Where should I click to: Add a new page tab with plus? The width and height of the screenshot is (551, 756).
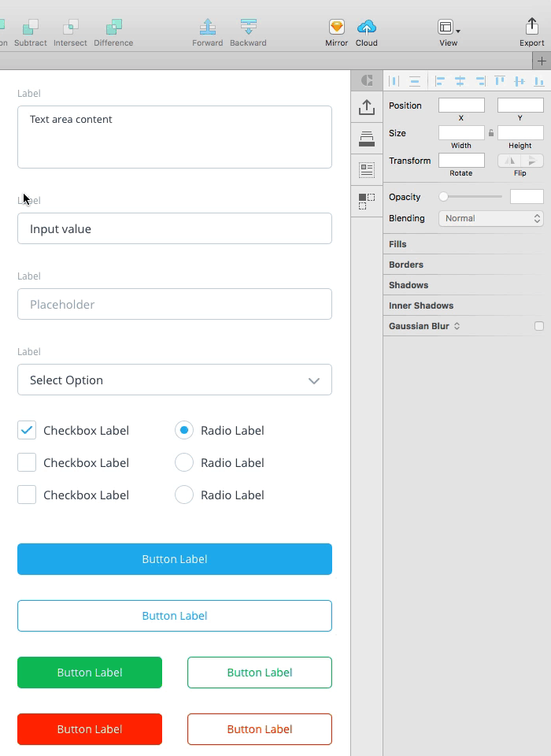[542, 61]
